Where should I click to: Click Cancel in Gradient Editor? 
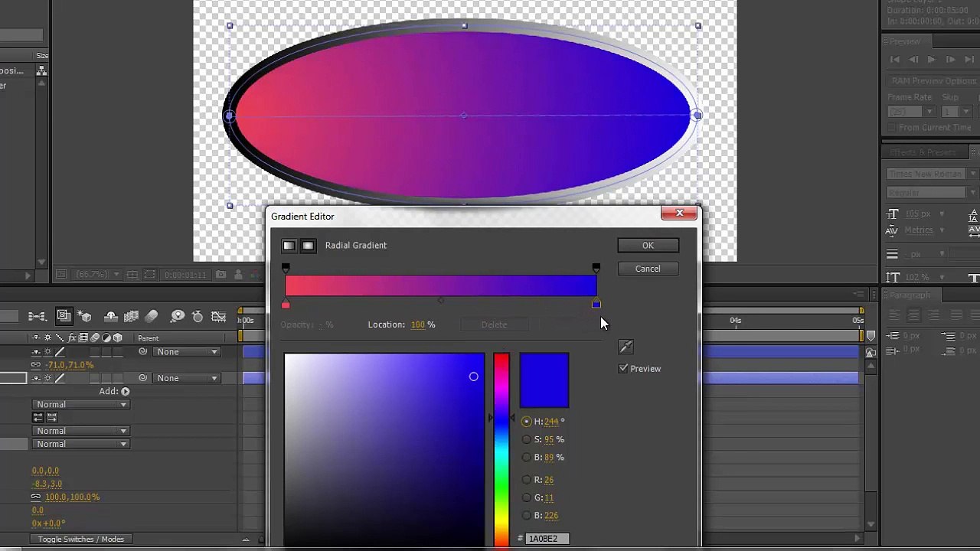(x=648, y=269)
